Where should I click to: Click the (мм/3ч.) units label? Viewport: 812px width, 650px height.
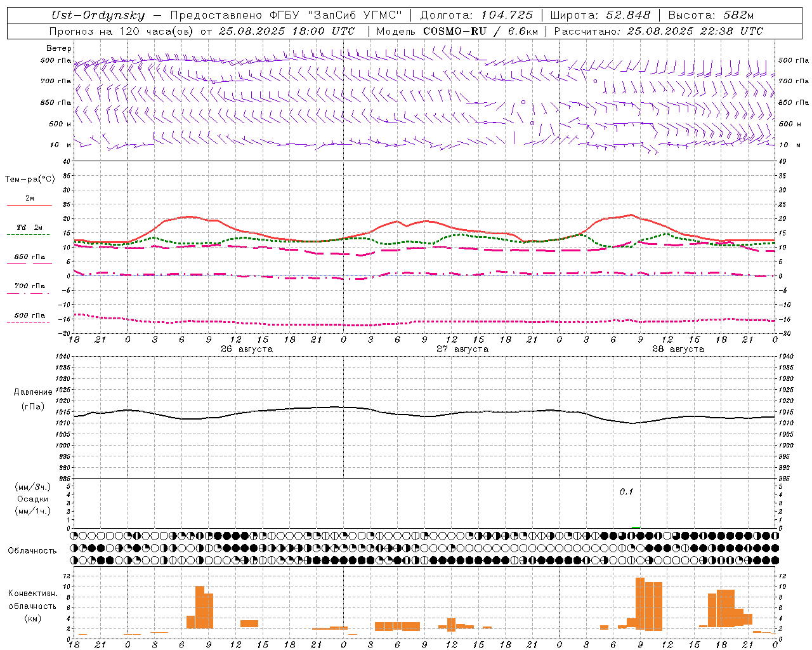click(33, 487)
